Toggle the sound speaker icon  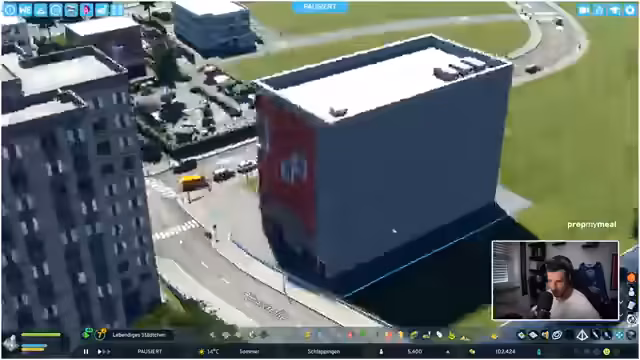click(545, 335)
